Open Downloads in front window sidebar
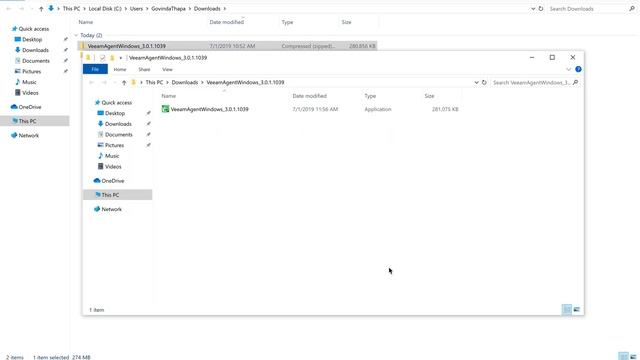The height and width of the screenshot is (360, 640). click(x=118, y=124)
